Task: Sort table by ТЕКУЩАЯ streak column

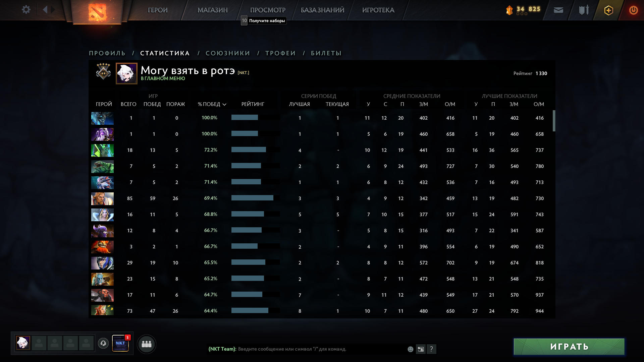Action: pyautogui.click(x=337, y=104)
